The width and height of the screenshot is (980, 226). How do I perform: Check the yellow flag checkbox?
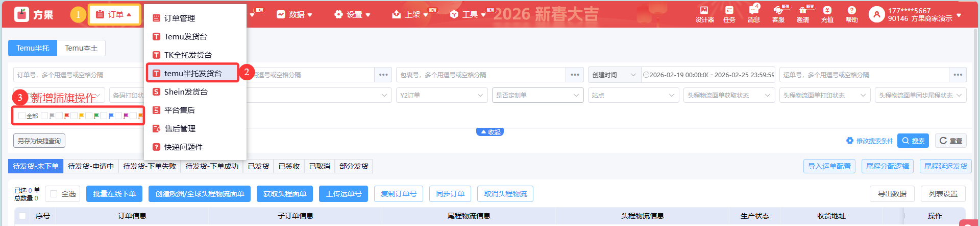[74, 116]
